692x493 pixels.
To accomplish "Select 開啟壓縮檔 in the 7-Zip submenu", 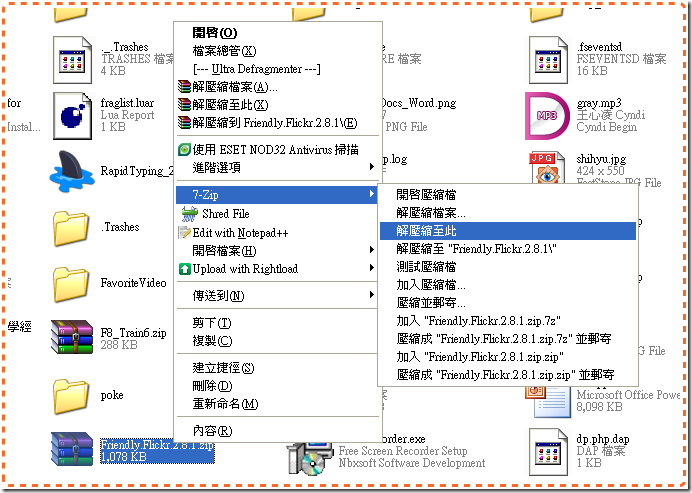I will (508, 195).
